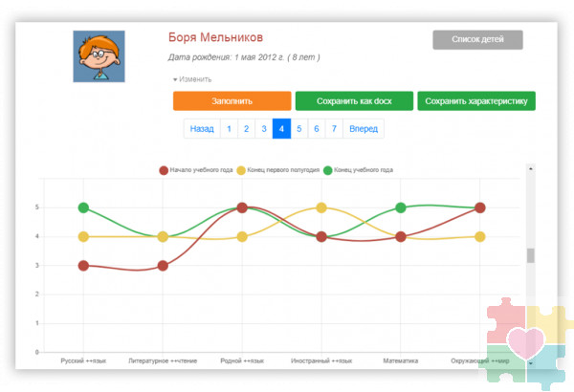
Task: Click the child's avatar picture
Action: coord(99,55)
